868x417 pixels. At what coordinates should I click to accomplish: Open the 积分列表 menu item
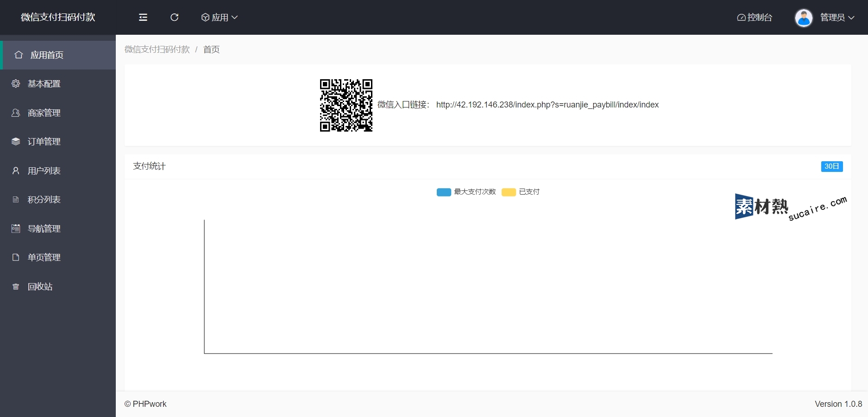pyautogui.click(x=58, y=200)
